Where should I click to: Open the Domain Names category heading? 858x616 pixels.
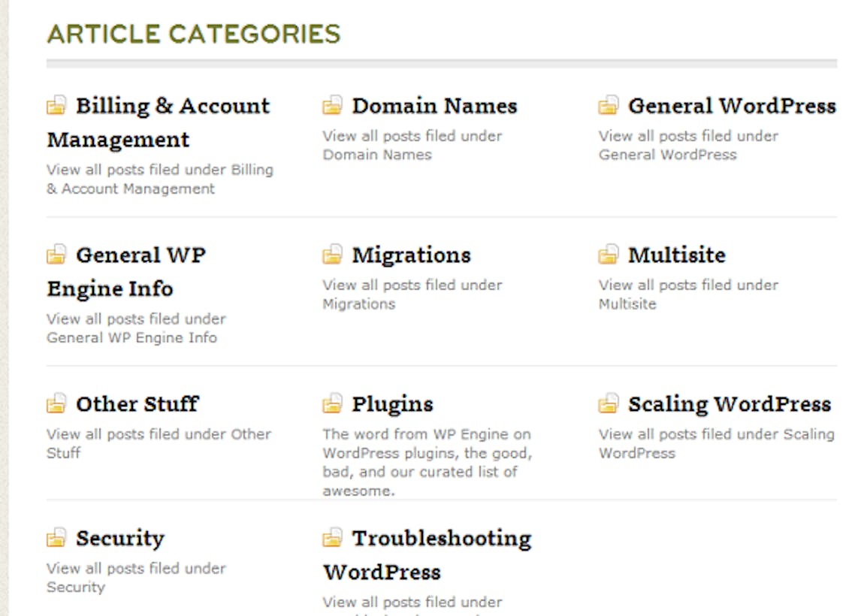pos(434,106)
